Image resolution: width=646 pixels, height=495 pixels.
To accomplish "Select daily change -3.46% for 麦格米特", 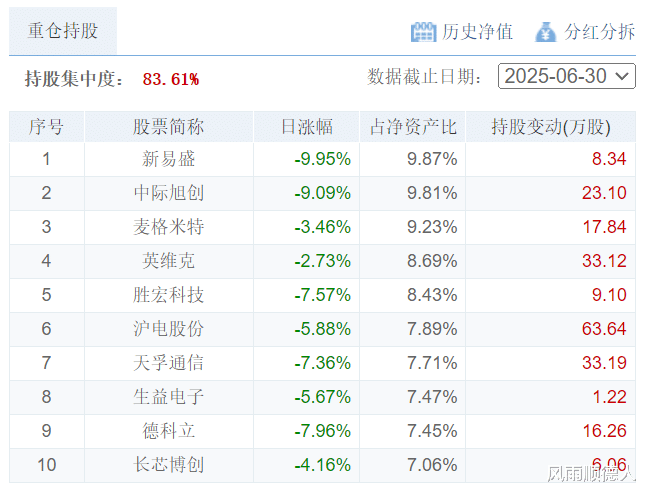I will (323, 227).
